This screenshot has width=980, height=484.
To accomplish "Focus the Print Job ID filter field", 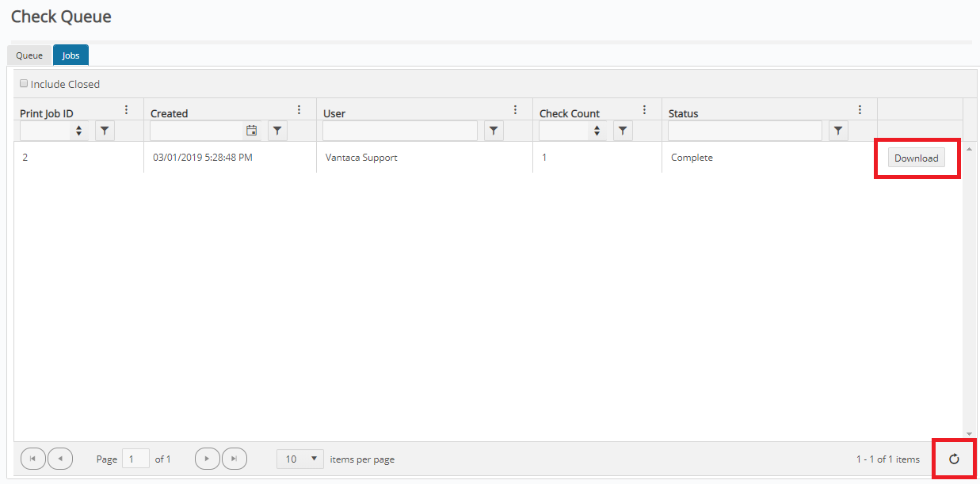I will 46,131.
